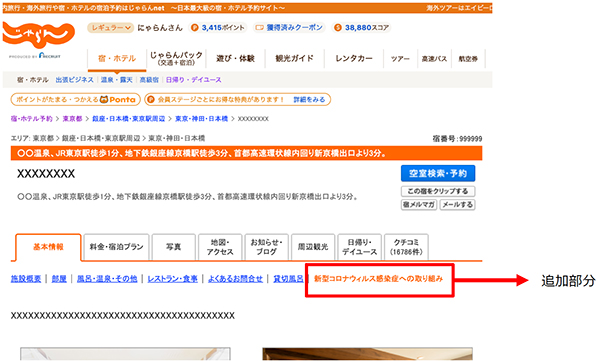
Task: Switch to お知らせ・ブログ tab
Action: (x=266, y=247)
